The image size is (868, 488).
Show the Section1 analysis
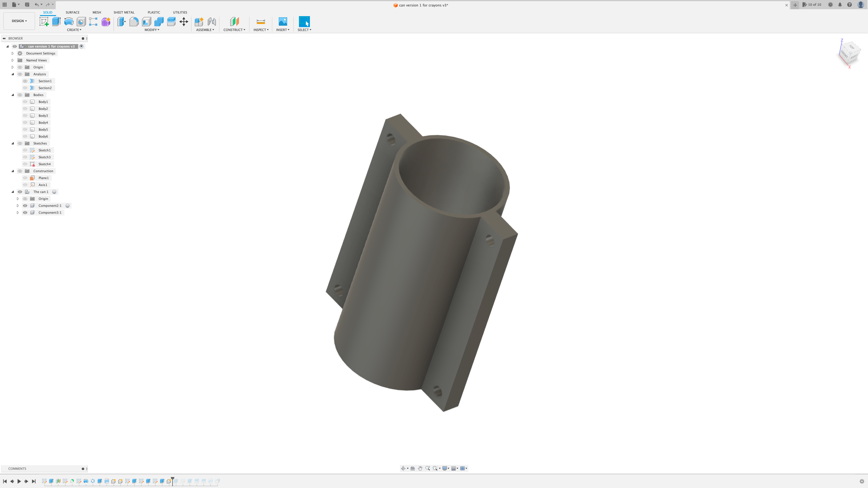pyautogui.click(x=25, y=81)
